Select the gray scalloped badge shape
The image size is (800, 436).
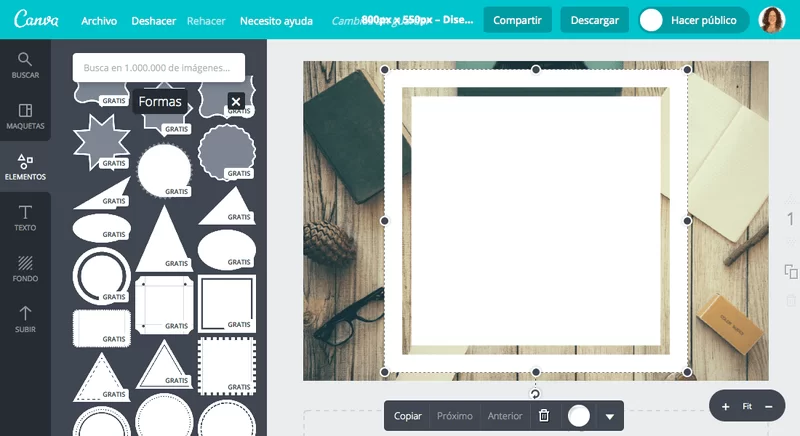(227, 152)
